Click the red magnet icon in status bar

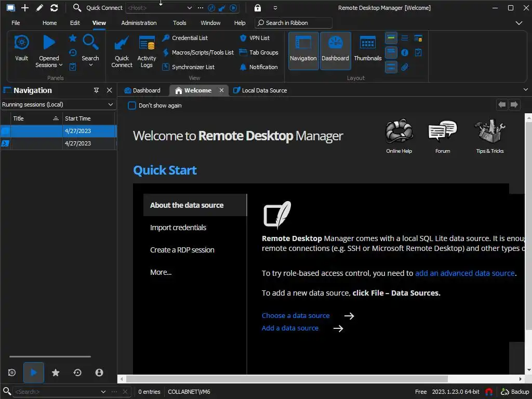(x=489, y=392)
